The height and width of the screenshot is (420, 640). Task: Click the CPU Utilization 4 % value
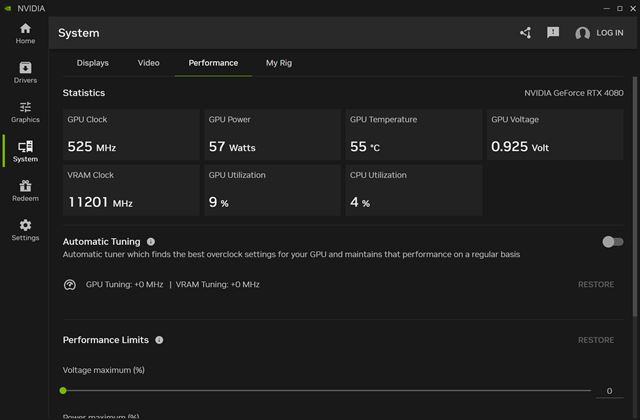tap(360, 202)
